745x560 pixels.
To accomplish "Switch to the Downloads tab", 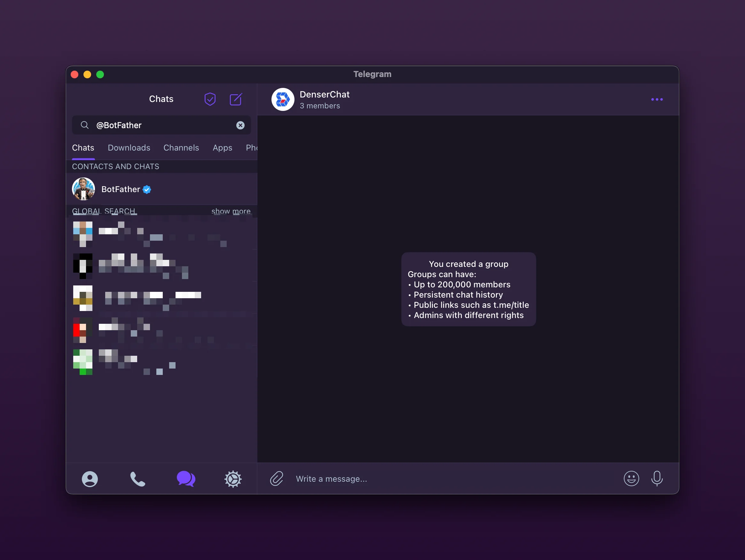I will click(129, 148).
